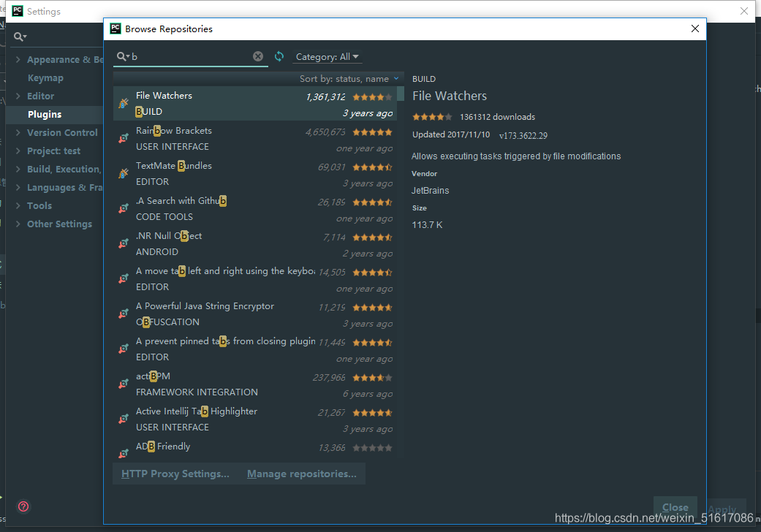Click the TextMate Bundles plugin icon
Image resolution: width=761 pixels, height=532 pixels.
(x=124, y=173)
